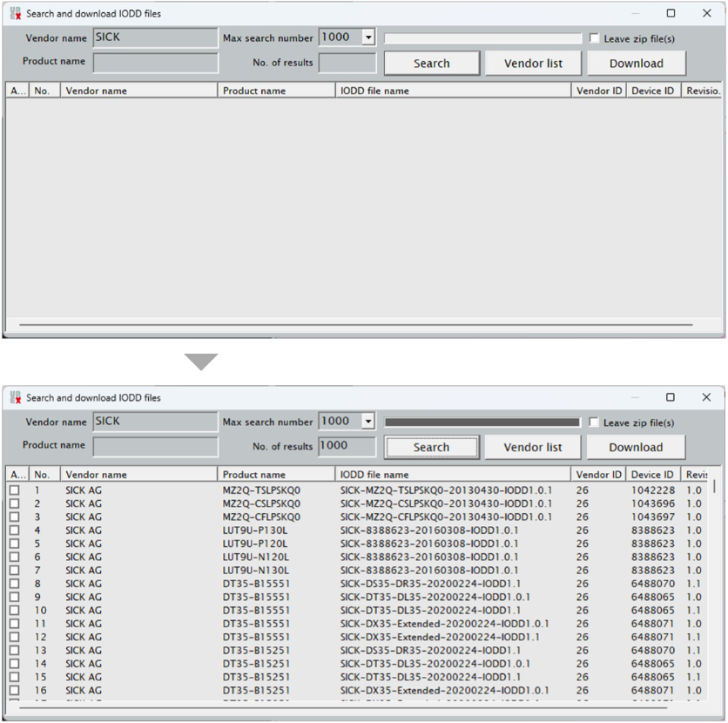Sort by Vendor name column in lower window

(x=138, y=475)
